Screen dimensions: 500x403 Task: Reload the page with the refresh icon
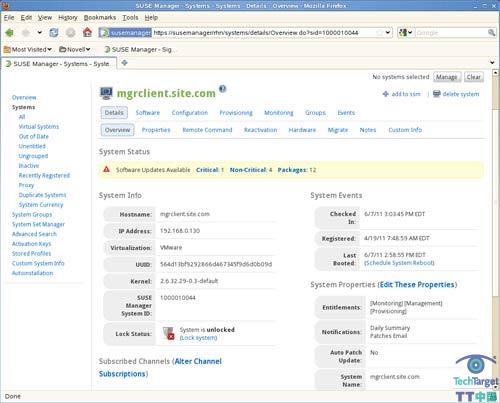click(x=54, y=33)
